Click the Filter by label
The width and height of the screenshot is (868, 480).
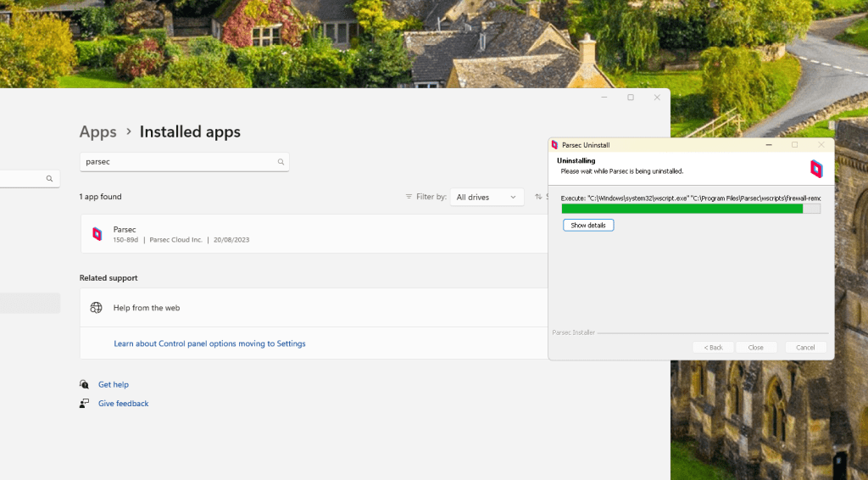tap(431, 197)
